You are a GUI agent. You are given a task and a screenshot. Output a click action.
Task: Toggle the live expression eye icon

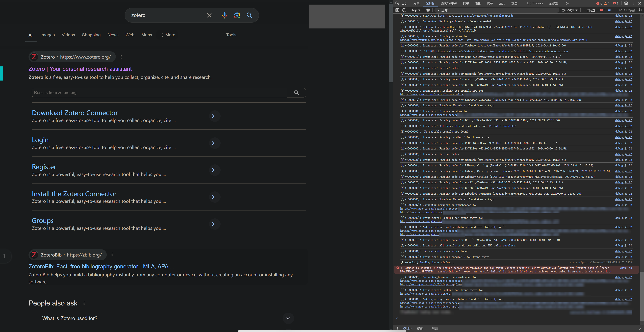(428, 10)
